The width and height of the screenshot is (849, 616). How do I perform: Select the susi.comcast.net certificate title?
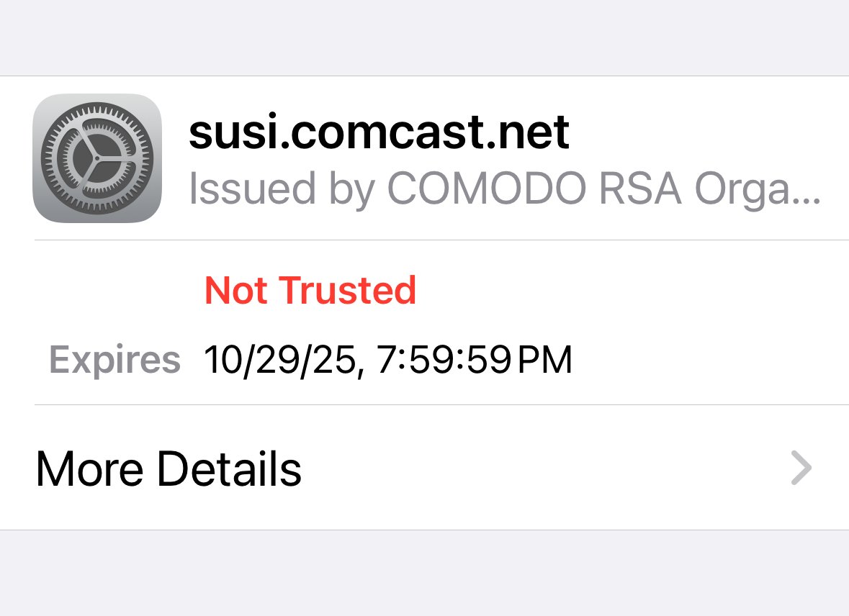coord(379,132)
